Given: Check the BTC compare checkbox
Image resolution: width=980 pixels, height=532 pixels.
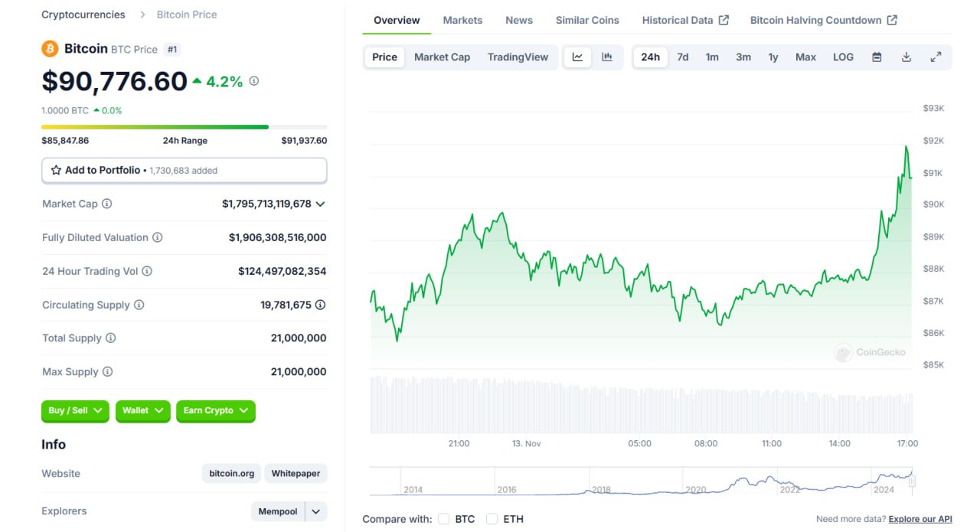Looking at the screenshot, I should point(444,519).
